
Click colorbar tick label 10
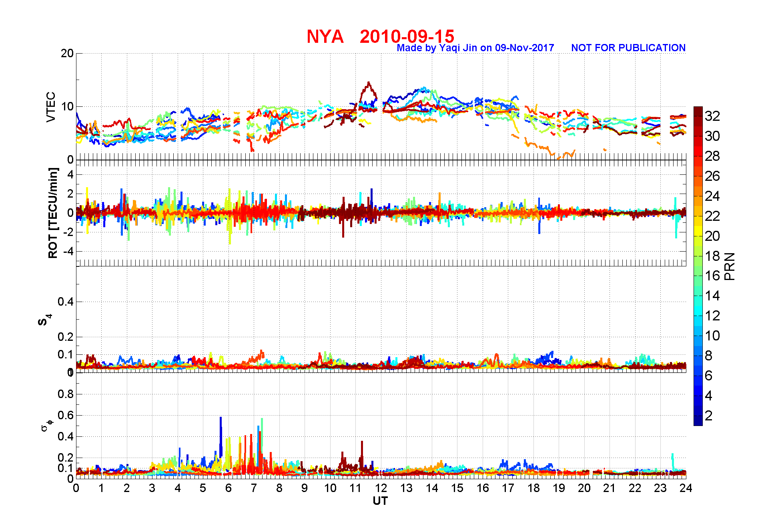712,336
